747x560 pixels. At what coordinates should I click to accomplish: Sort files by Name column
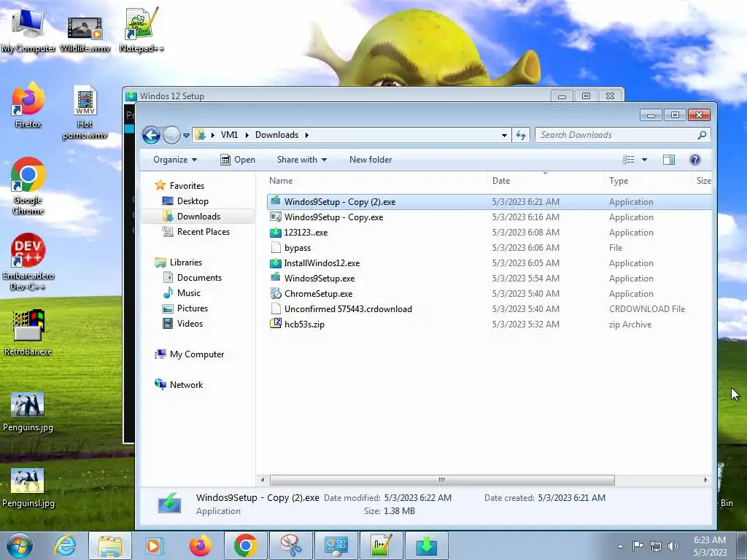378,181
